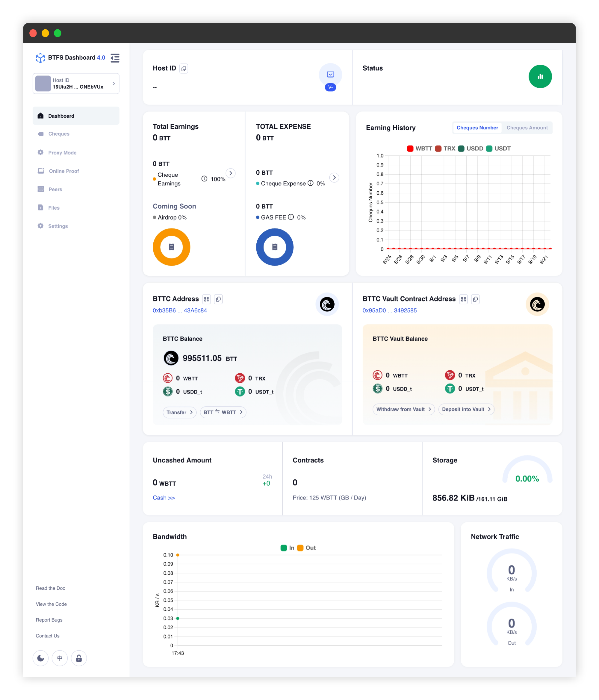This screenshot has height=700, width=599.
Task: Switch to Cheques Amount tab
Action: pos(527,128)
